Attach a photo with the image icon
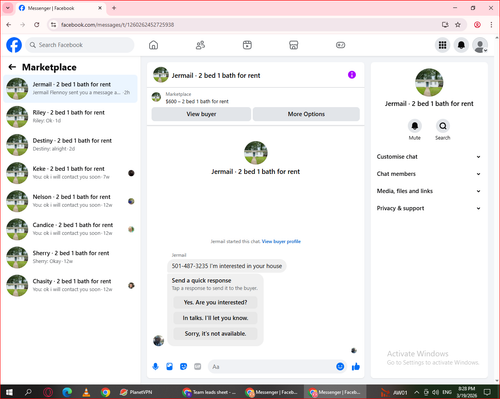This screenshot has height=399, width=500. point(170,367)
